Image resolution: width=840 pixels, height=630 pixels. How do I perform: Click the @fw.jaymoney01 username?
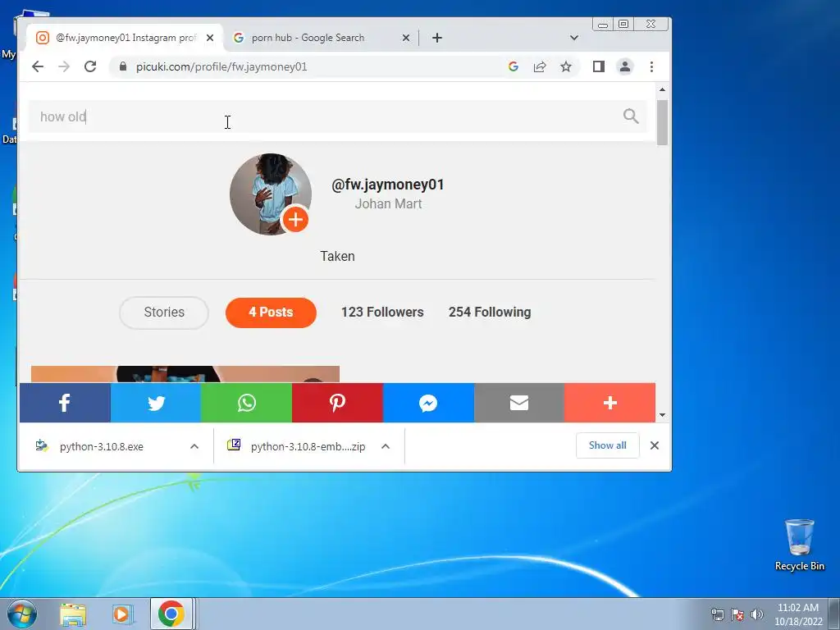tap(388, 185)
